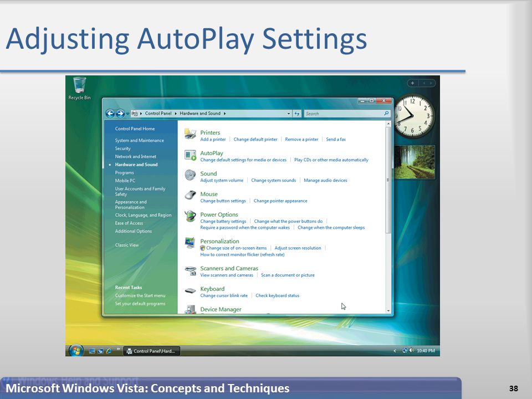The image size is (532, 399).
Task: Click the control panel icon in address bar
Action: (x=134, y=113)
